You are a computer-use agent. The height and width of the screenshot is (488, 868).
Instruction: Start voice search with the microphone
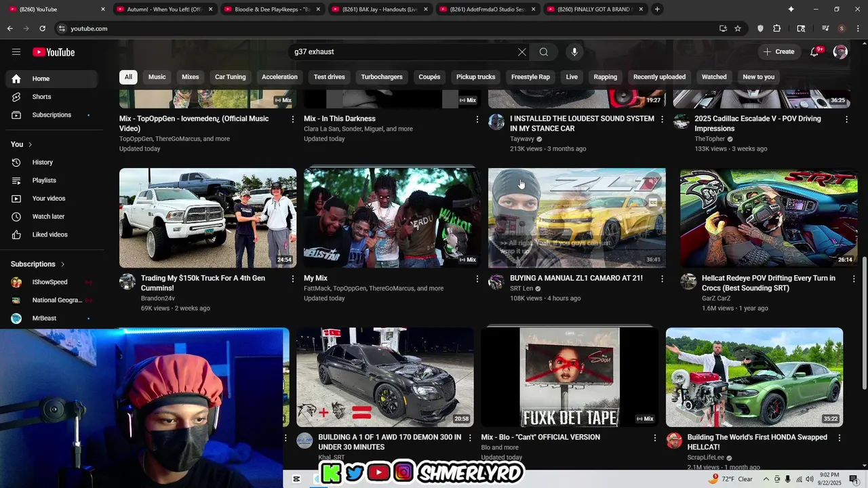point(574,52)
